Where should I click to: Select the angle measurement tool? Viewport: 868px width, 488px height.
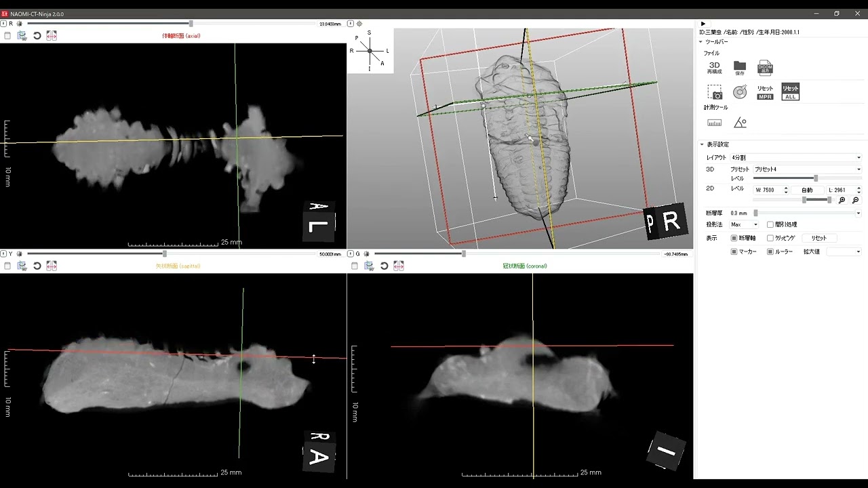point(740,123)
